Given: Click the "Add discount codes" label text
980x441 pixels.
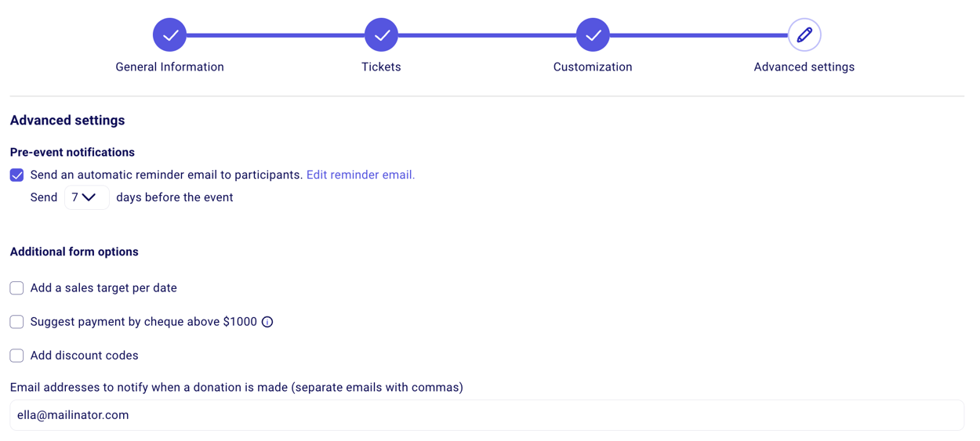Looking at the screenshot, I should (84, 356).
